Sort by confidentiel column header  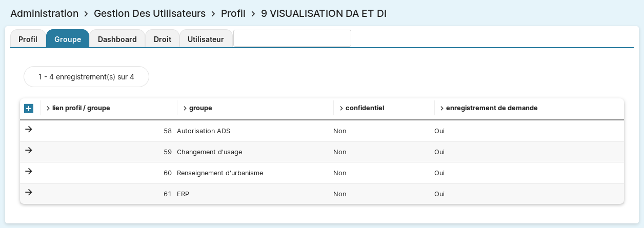[x=364, y=108]
